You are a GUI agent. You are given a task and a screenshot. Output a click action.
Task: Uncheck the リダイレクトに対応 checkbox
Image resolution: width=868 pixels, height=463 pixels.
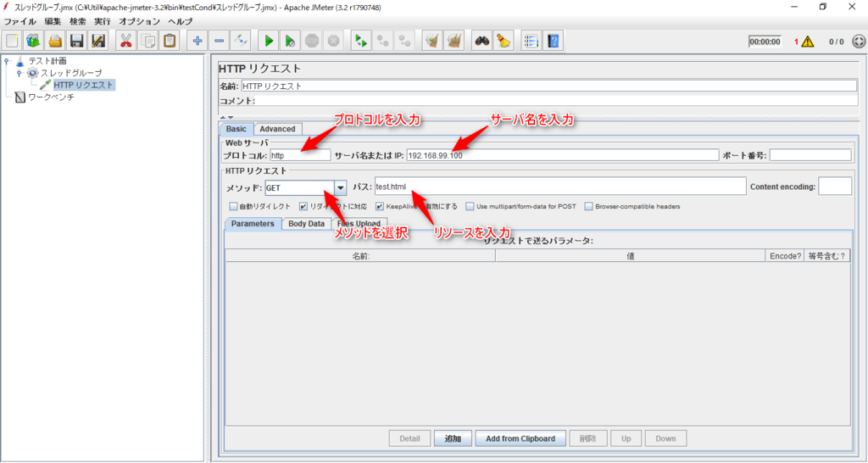(x=303, y=207)
